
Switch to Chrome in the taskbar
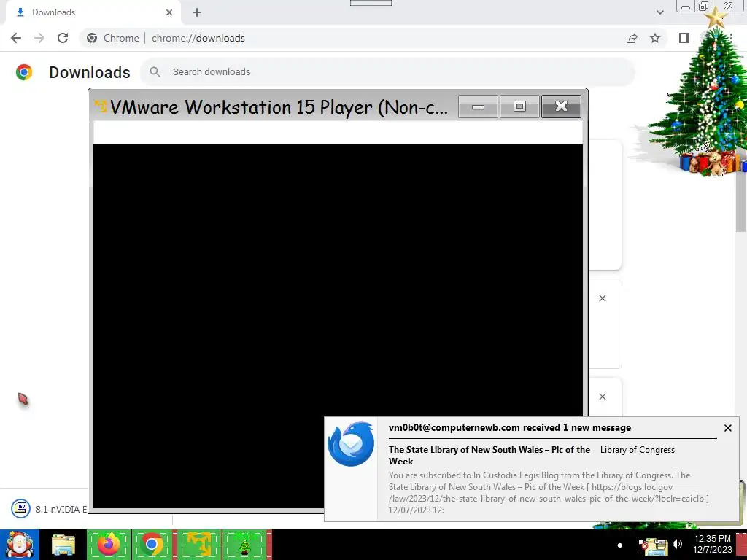[152, 544]
